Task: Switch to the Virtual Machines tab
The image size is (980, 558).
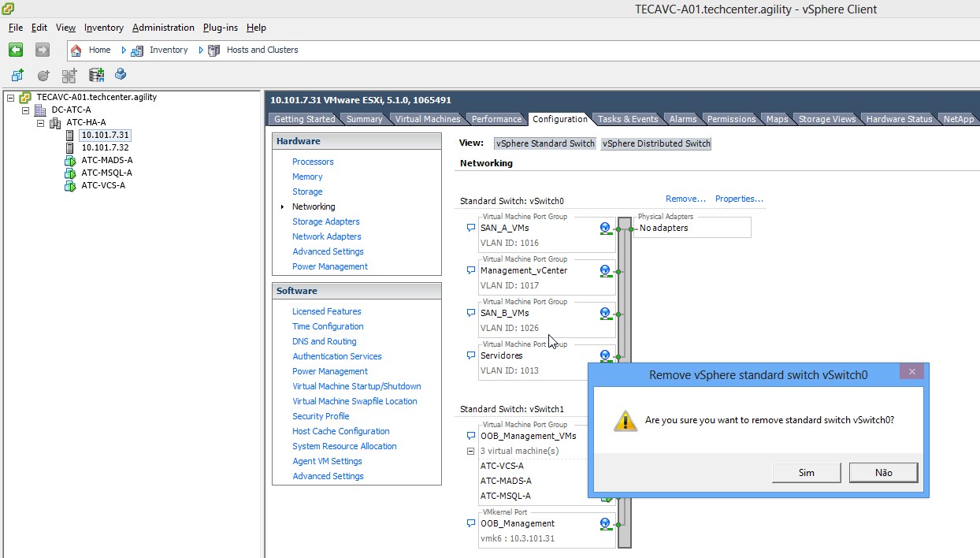Action: click(427, 119)
